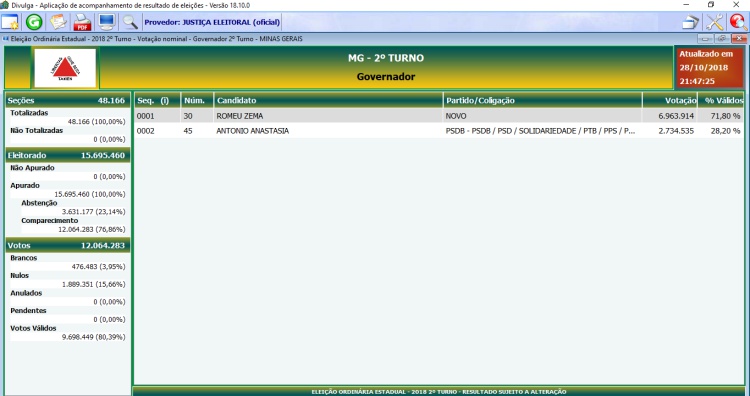Click the 71,80 % value
This screenshot has height=396, width=750.
coord(725,116)
